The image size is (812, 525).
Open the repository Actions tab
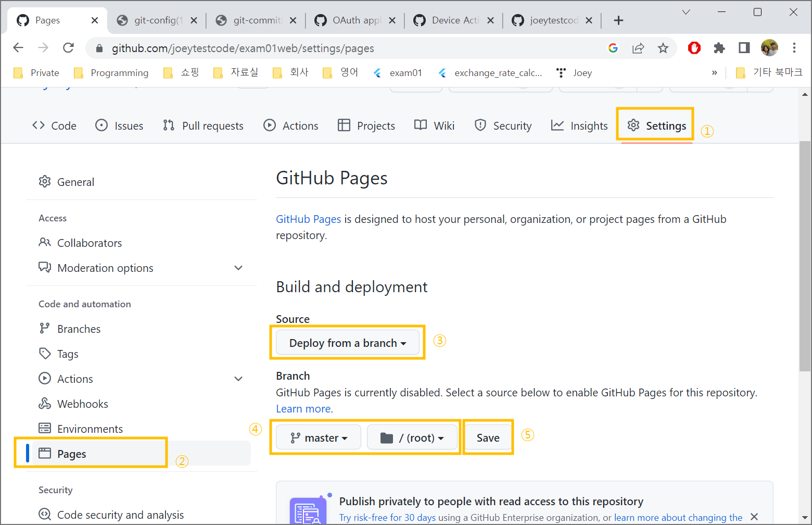pos(291,126)
